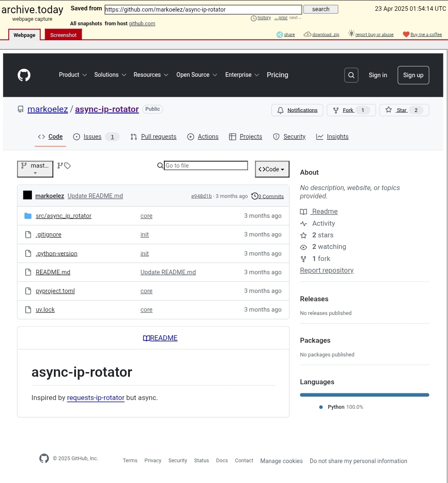This screenshot has height=483, width=448.
Task: Click markoelez avatar in commit row
Action: pos(27,195)
